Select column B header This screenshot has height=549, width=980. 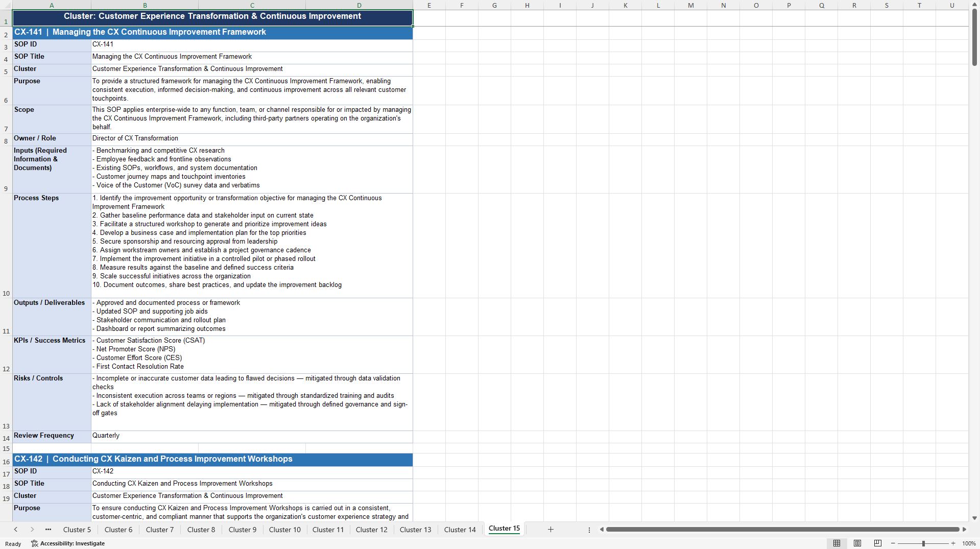point(145,5)
